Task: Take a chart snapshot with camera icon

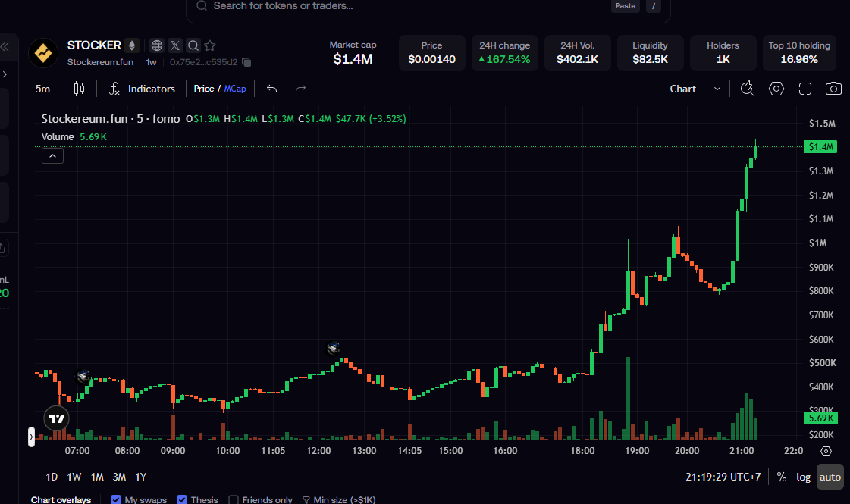Action: pyautogui.click(x=833, y=89)
